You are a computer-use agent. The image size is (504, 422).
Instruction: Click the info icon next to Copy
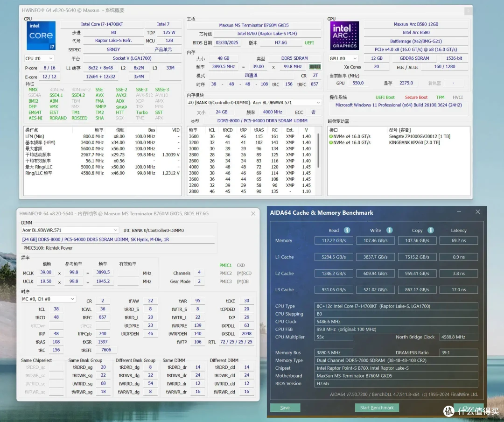(431, 230)
